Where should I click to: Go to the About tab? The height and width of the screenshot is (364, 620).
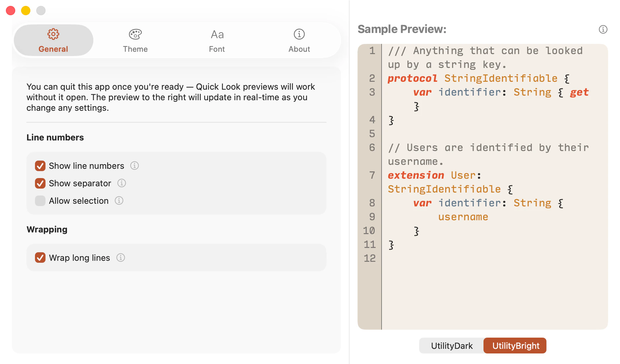pyautogui.click(x=299, y=40)
